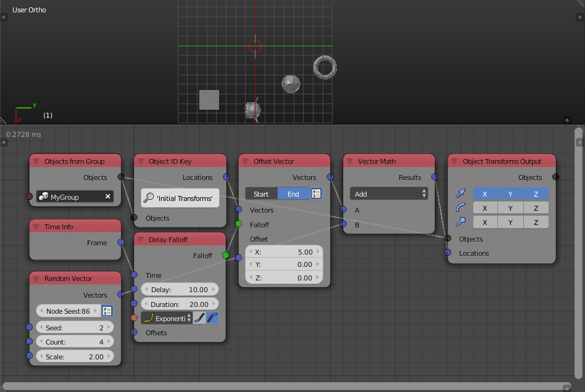Select the search icon in Object ID Key node
The width and height of the screenshot is (585, 392).
tap(147, 198)
